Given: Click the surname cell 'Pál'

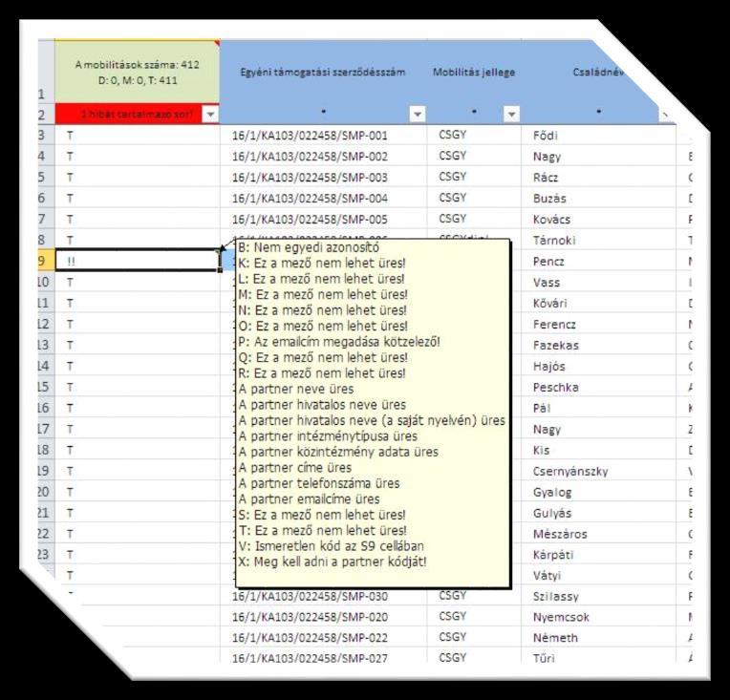Looking at the screenshot, I should click(598, 408).
